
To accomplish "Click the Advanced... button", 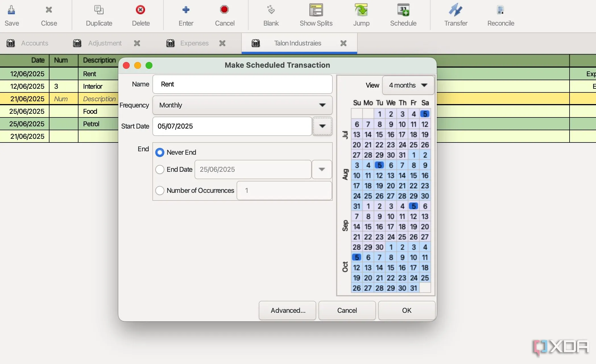I will point(287,311).
